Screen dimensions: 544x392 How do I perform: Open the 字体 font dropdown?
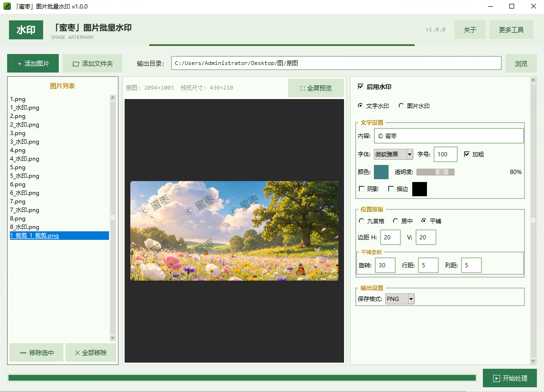pyautogui.click(x=393, y=155)
